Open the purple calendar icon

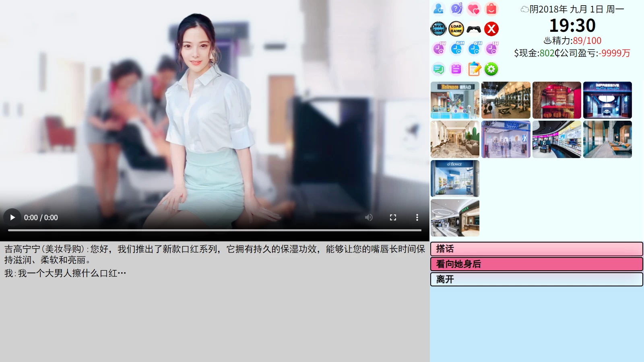pos(456,69)
